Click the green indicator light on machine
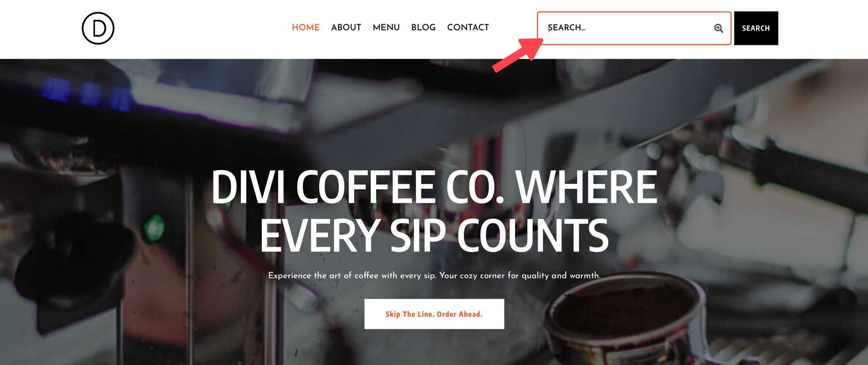This screenshot has width=868, height=365. 153,227
